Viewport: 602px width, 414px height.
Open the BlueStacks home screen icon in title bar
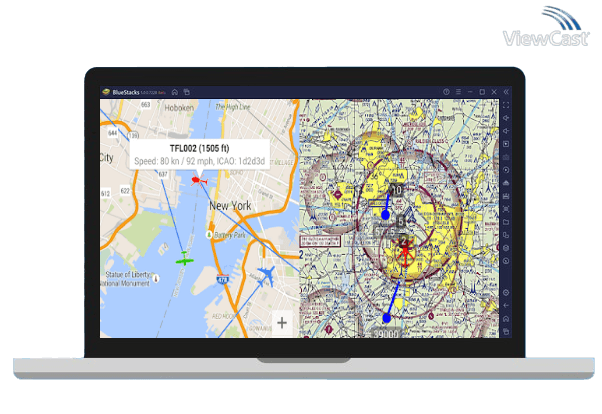click(175, 92)
